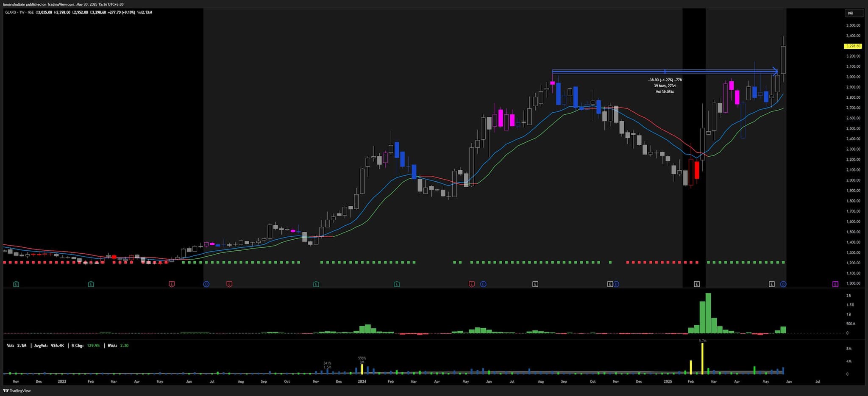Viewport: 868px width, 396px height.
Task: Click the green RVol 2.30 value
Action: click(x=124, y=346)
